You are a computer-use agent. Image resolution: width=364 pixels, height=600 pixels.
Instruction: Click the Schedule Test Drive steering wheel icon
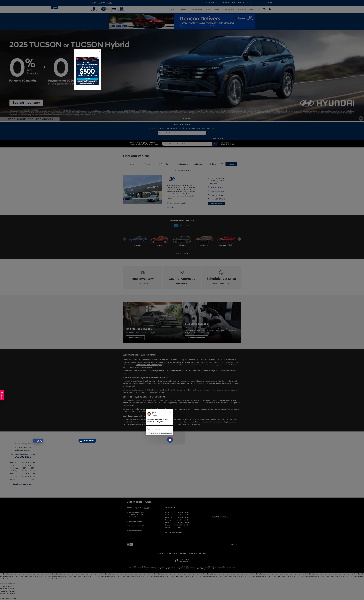[x=221, y=272]
